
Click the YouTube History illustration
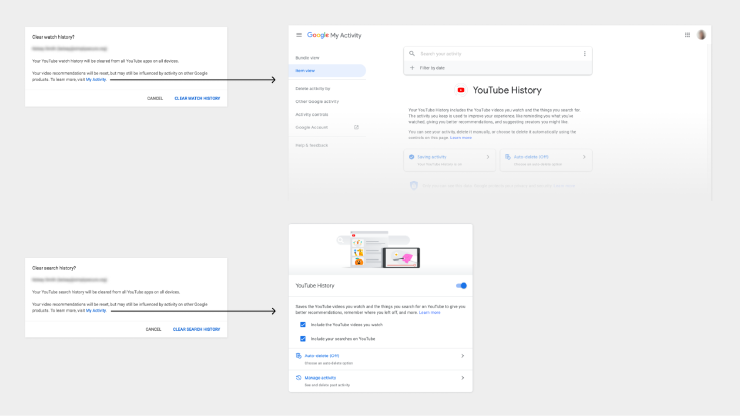click(378, 249)
